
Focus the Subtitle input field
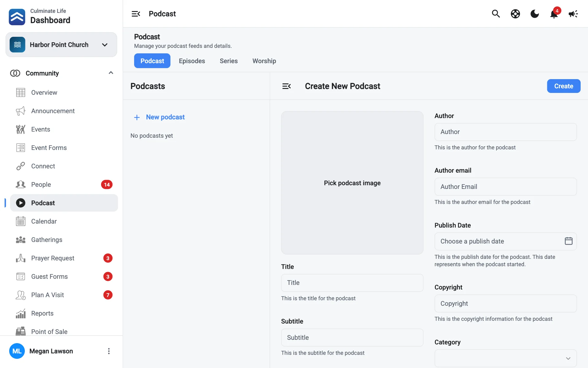click(352, 338)
